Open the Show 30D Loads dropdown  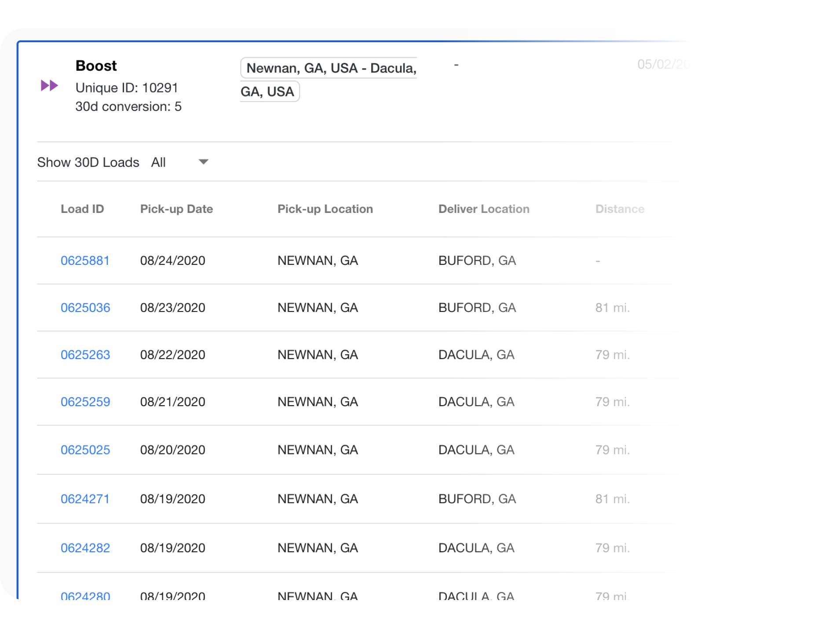(x=180, y=162)
